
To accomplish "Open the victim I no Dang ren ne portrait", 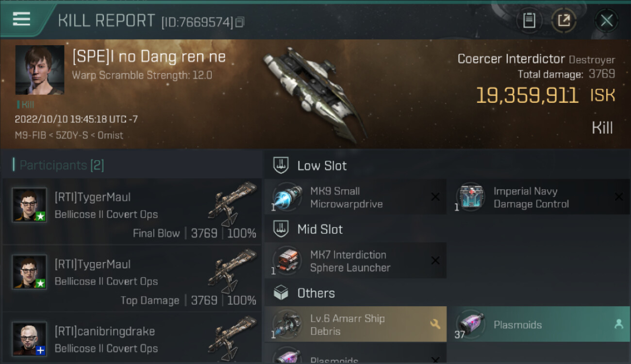I will coord(40,70).
